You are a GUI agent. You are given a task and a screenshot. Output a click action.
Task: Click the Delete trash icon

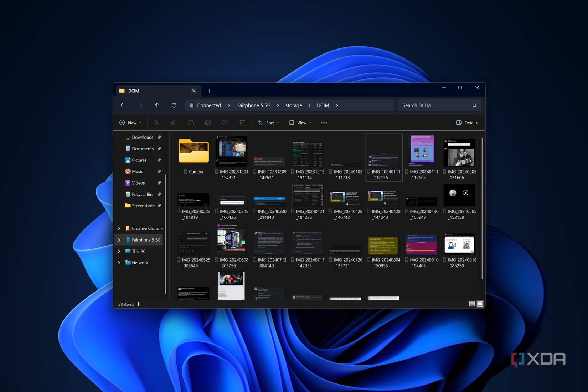pos(242,123)
